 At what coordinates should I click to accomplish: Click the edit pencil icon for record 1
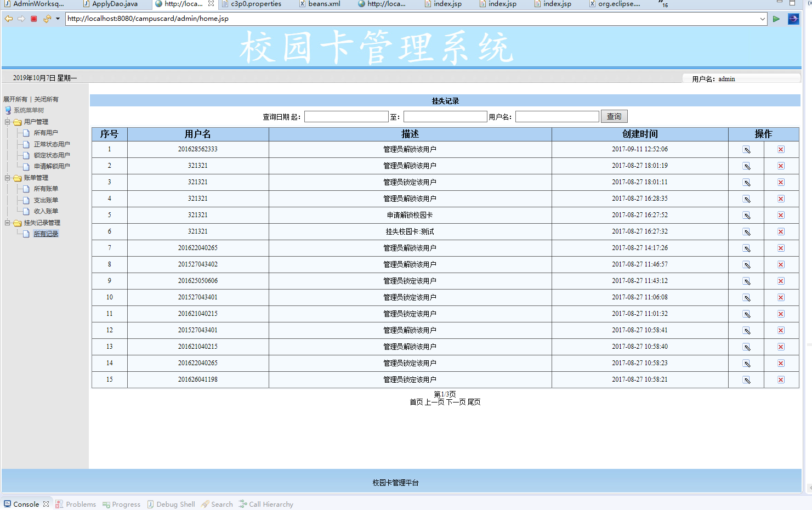coord(746,149)
